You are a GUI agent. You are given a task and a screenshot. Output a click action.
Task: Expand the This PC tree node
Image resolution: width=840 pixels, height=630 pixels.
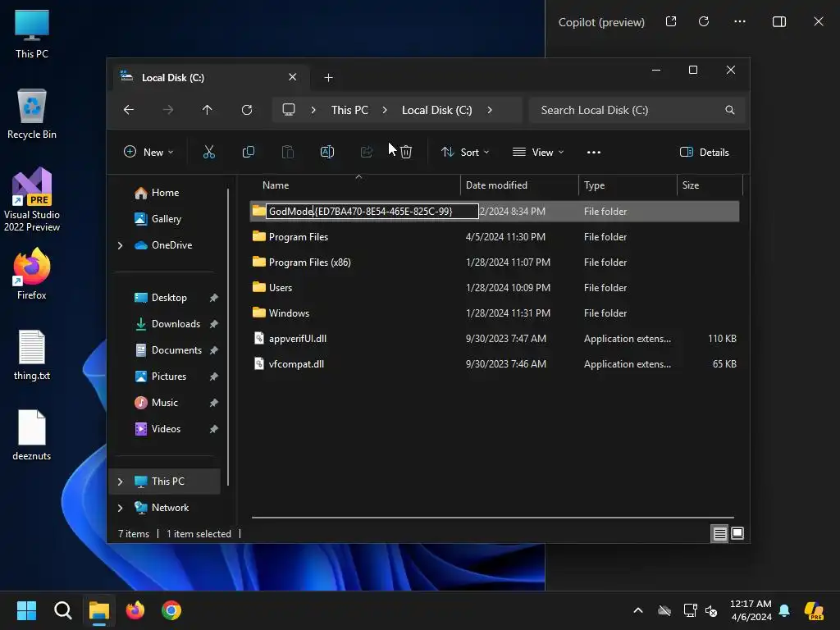[120, 482]
